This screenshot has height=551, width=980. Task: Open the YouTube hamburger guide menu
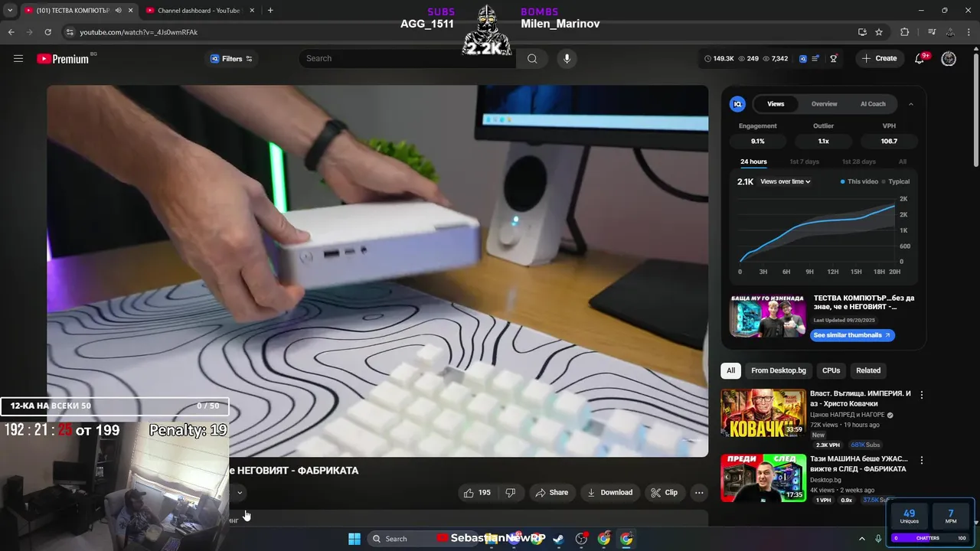coord(18,58)
